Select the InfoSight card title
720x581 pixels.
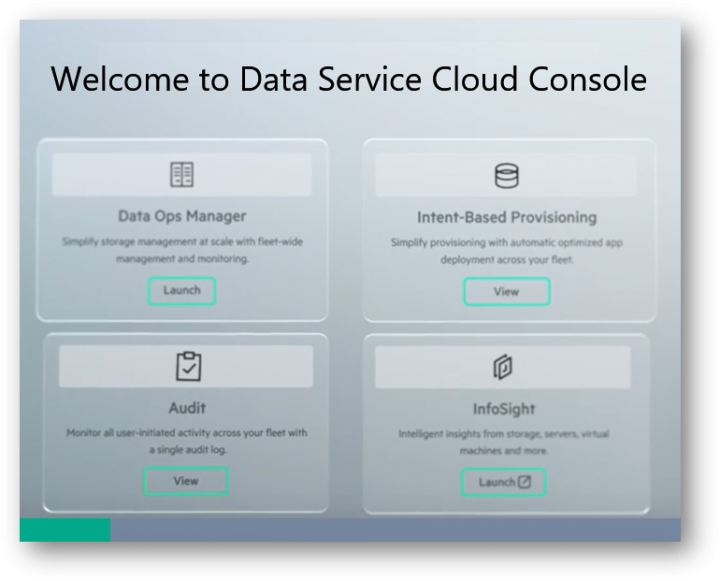pyautogui.click(x=504, y=409)
